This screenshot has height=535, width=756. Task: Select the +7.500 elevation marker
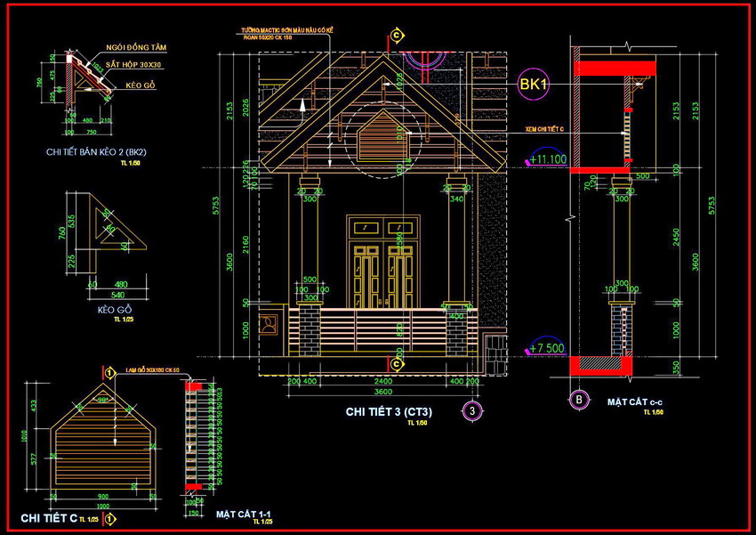click(547, 347)
